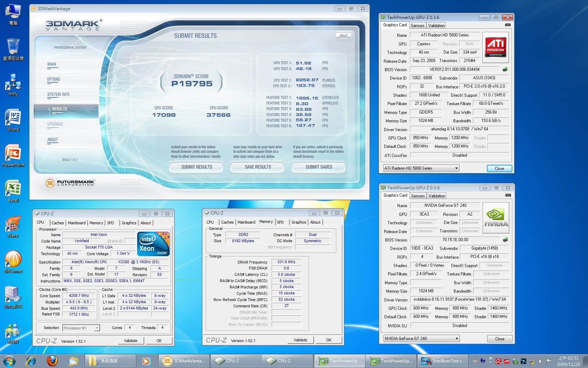
Task: Open the GPU selector dropdown in NVIDIA GPU-Z
Action: pyautogui.click(x=421, y=339)
